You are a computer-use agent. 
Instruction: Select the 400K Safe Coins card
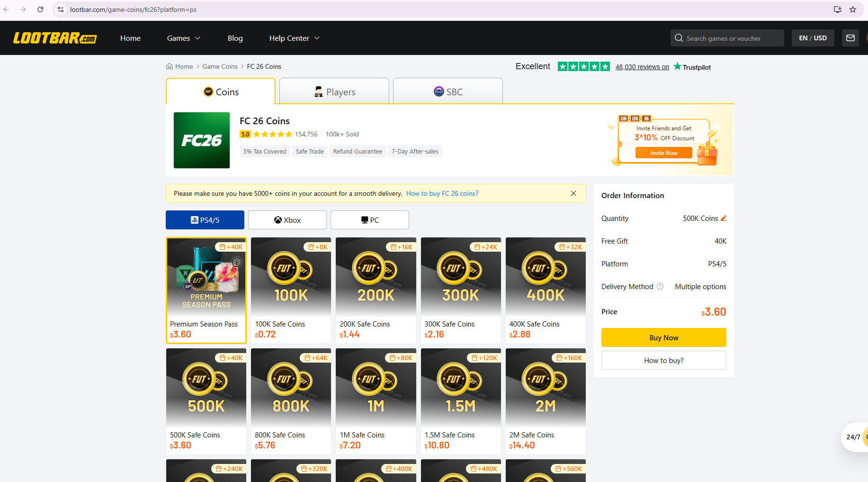[546, 291]
